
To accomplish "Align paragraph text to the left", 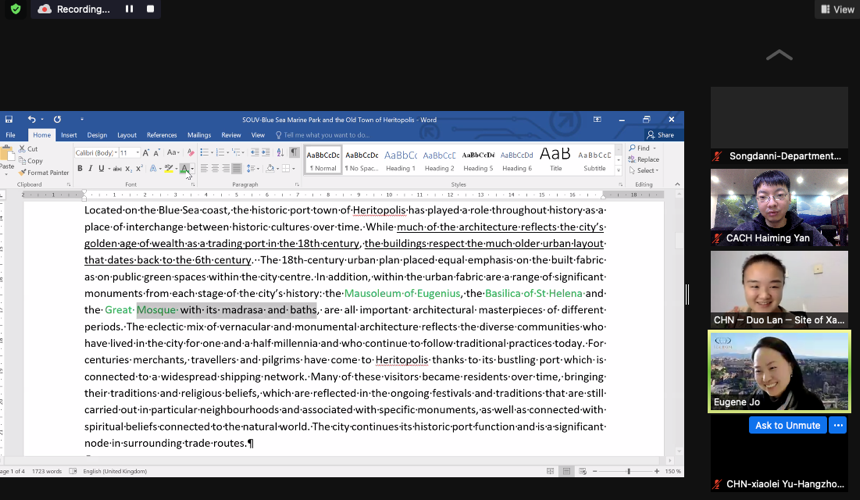I will [204, 168].
